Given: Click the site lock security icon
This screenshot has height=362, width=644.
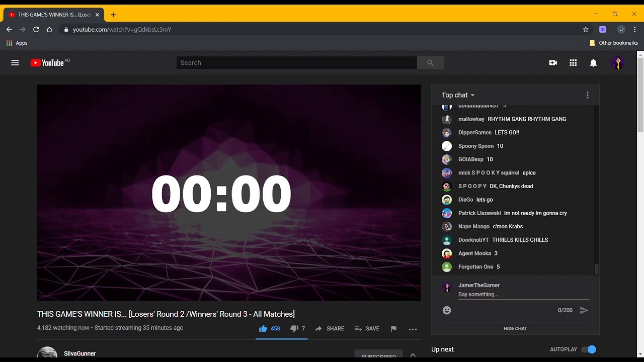Looking at the screenshot, I should click(x=66, y=30).
